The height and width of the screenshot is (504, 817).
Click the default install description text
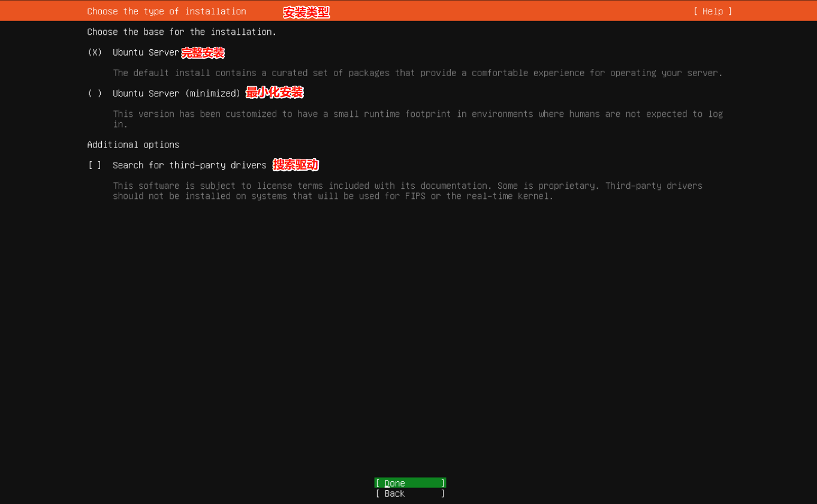[x=417, y=73]
